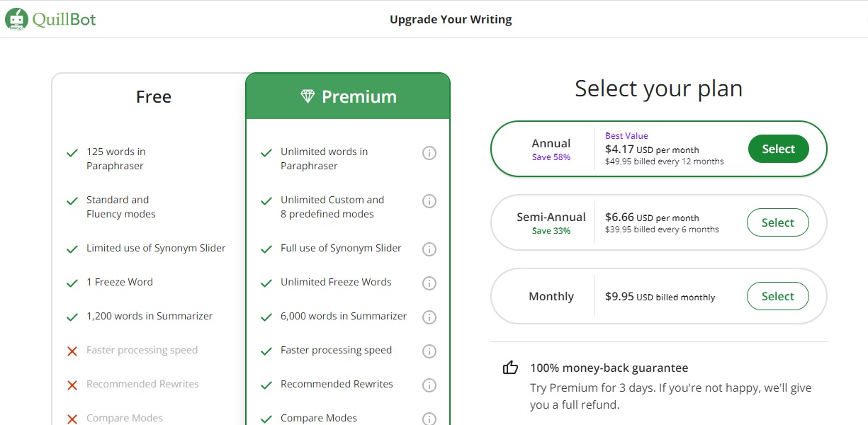Click the Premium diamond icon
Screen dimensions: 868x425
307,96
